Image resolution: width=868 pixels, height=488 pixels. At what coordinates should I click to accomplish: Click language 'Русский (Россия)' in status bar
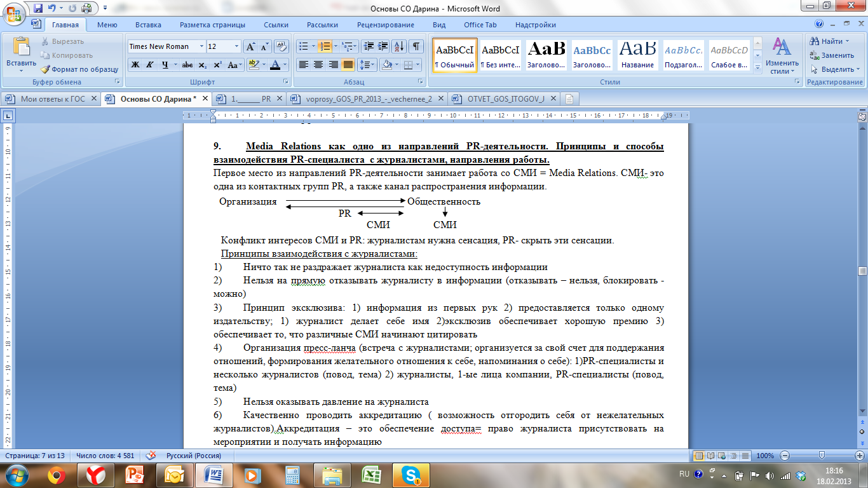(194, 456)
